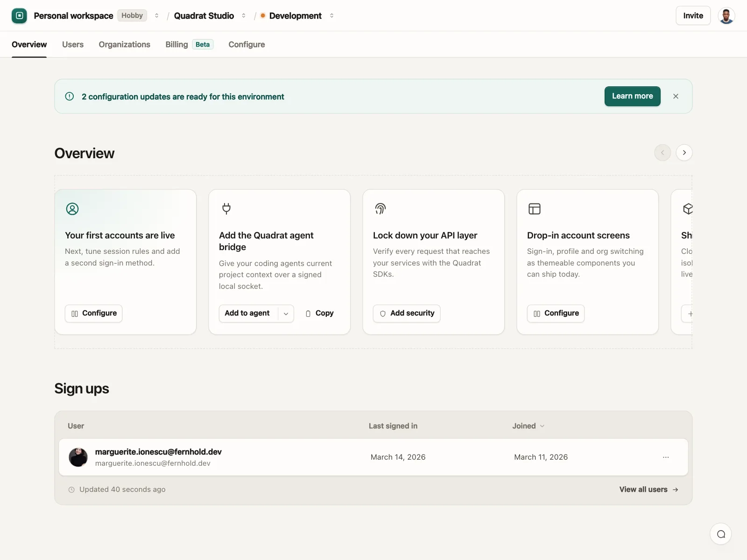Click Configure on Drop-in account screens card

point(556,314)
